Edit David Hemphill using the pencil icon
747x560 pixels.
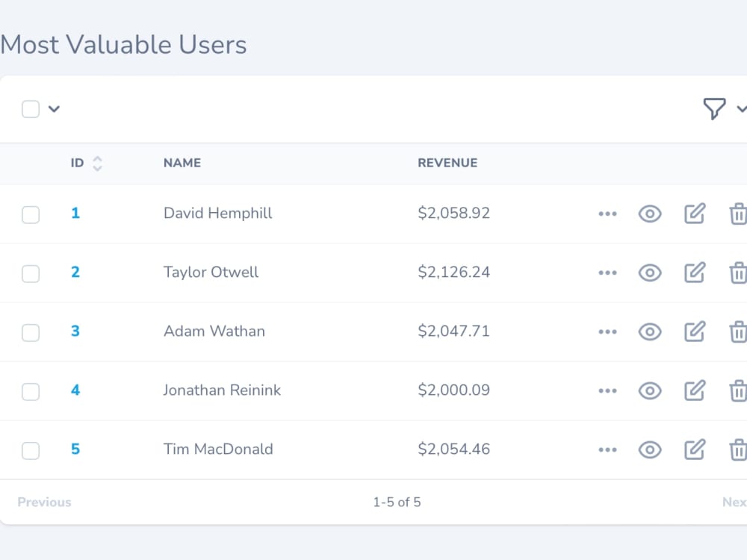click(694, 214)
